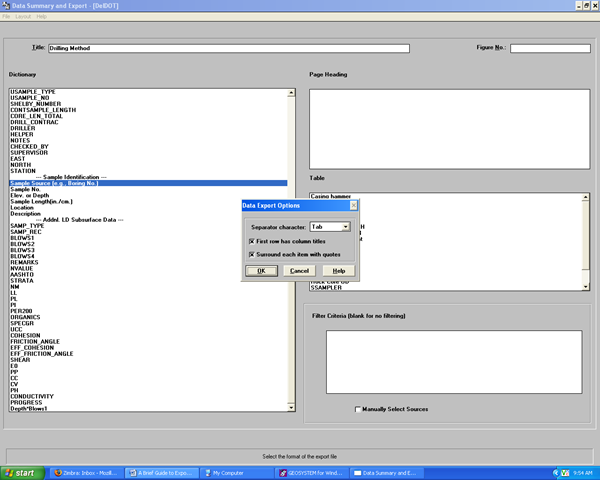Switch to Zimbra Inbox Mozilla taskbar item

tap(87, 473)
